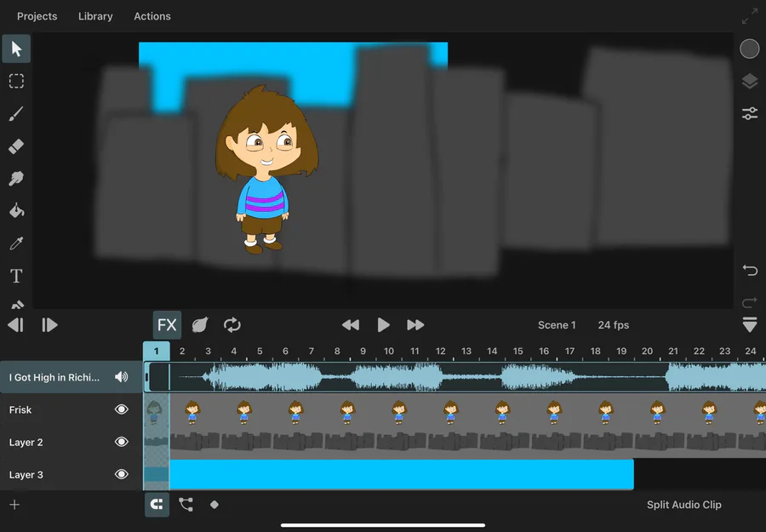Open the current color swatch circle
The width and height of the screenshot is (766, 532).
coord(749,49)
